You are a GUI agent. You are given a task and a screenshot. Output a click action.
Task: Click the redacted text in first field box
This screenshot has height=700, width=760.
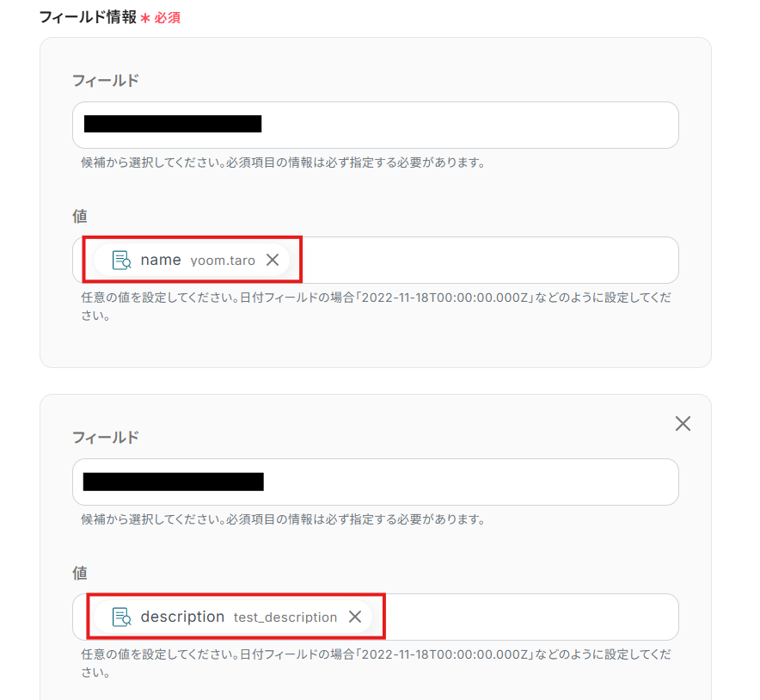pos(173,124)
